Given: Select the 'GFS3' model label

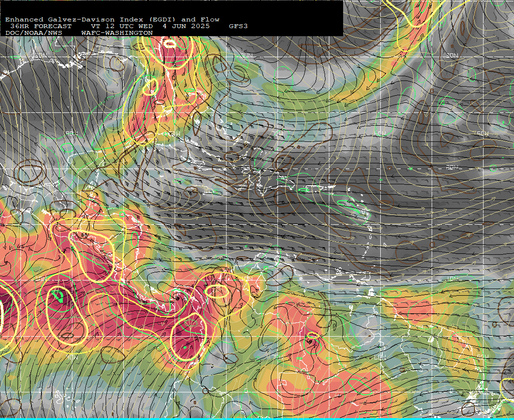Looking at the screenshot, I should pos(238,26).
